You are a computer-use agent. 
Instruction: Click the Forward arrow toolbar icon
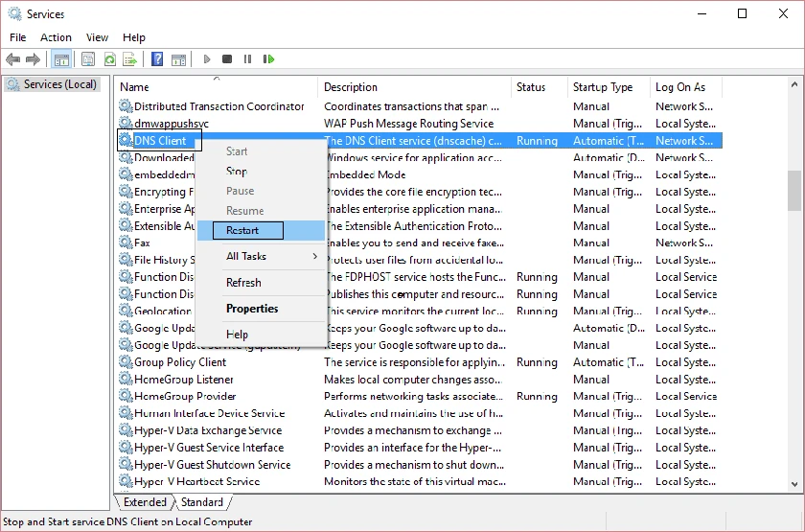[33, 59]
